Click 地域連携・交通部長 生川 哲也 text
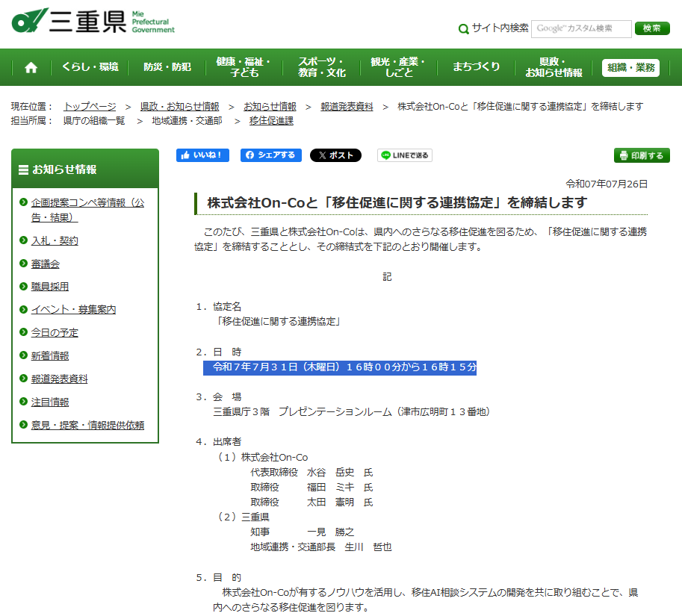 (321, 547)
